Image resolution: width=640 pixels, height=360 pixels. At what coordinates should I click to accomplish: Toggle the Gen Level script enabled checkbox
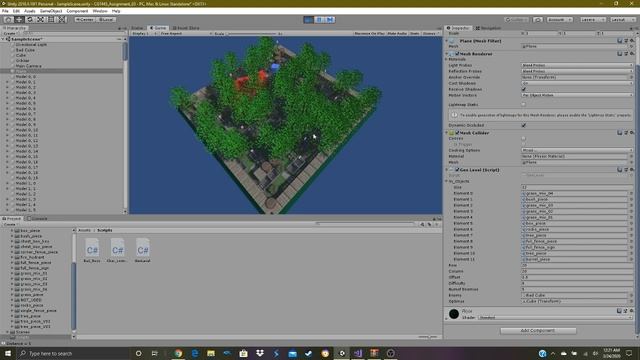coord(457,169)
